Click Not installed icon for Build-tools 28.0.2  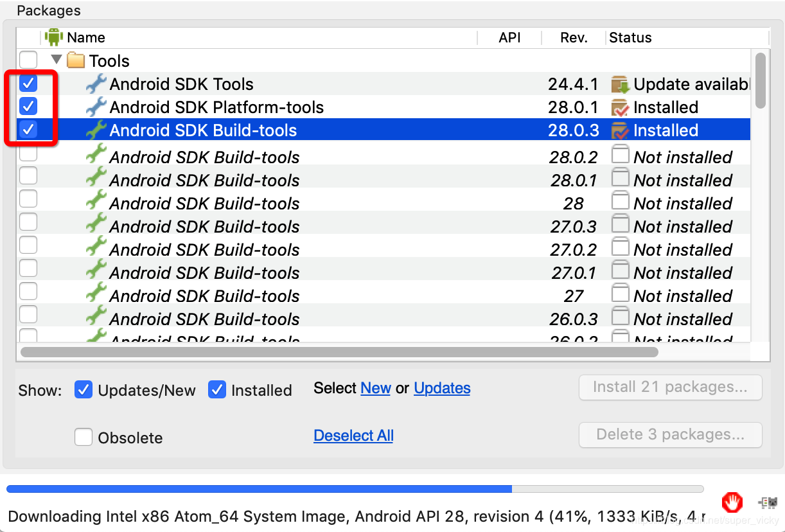point(620,156)
